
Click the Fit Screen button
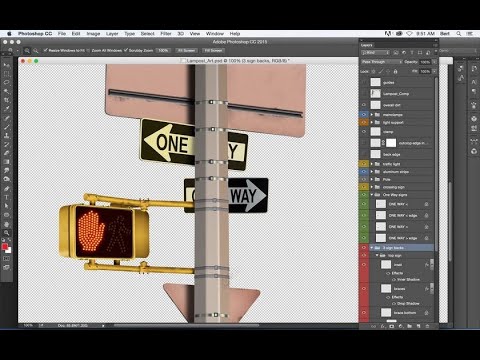point(186,50)
